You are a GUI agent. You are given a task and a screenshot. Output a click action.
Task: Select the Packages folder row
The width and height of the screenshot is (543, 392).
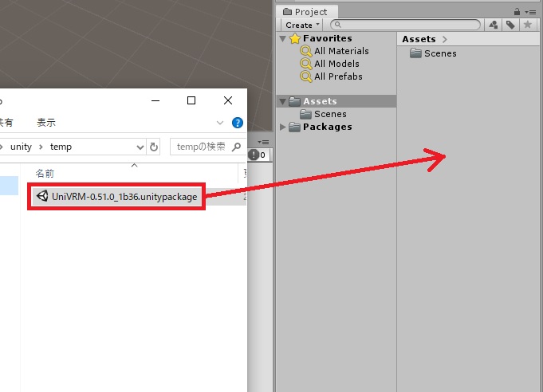tap(336, 127)
